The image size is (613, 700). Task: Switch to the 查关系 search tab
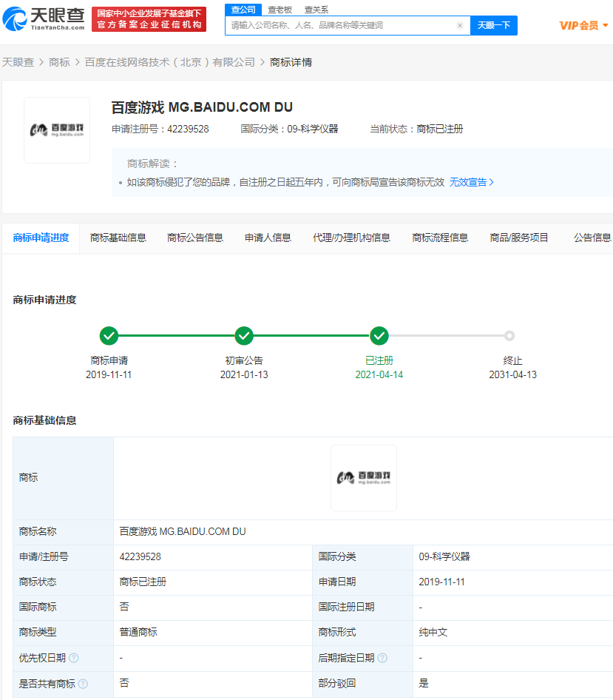(x=316, y=10)
